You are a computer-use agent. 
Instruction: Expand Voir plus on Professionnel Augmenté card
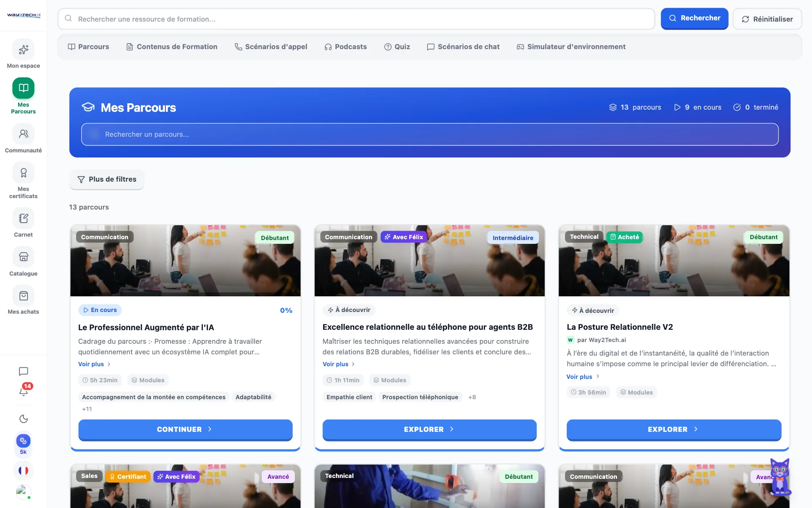[x=94, y=364]
